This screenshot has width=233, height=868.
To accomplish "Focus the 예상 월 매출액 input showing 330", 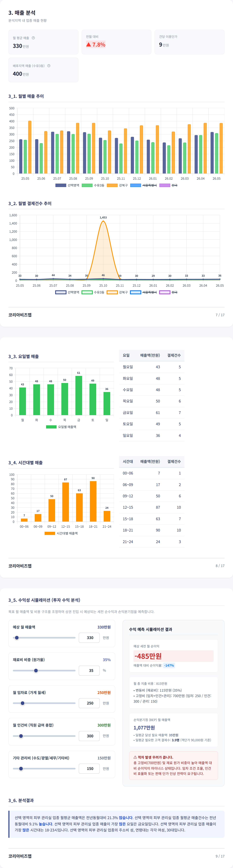I will click(89, 637).
